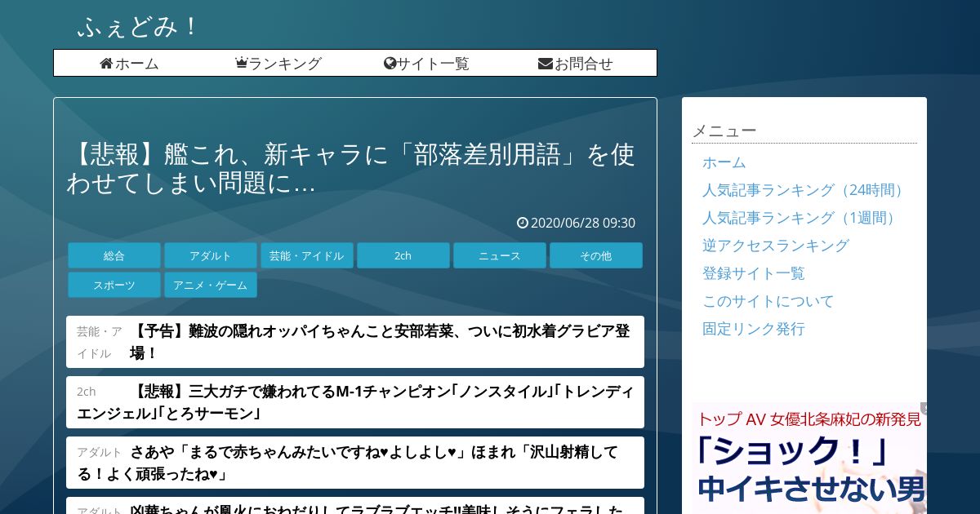Click the ショック！ advertisement banner
Viewport: 980px width, 514px height.
click(809, 458)
